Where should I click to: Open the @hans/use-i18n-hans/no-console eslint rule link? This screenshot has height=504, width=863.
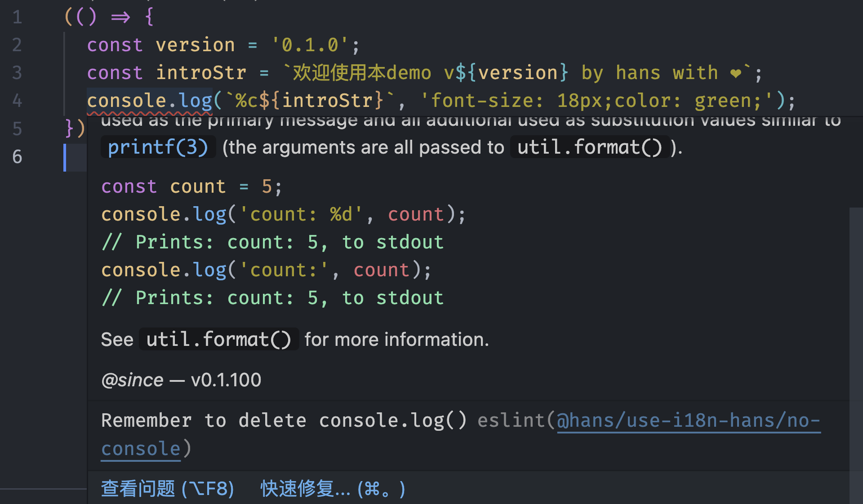click(688, 421)
